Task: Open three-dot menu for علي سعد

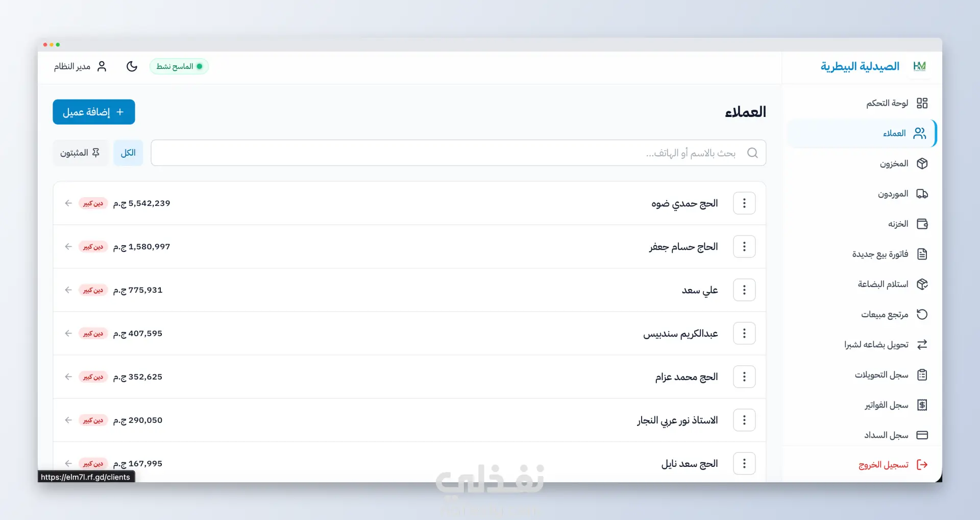Action: 744,290
